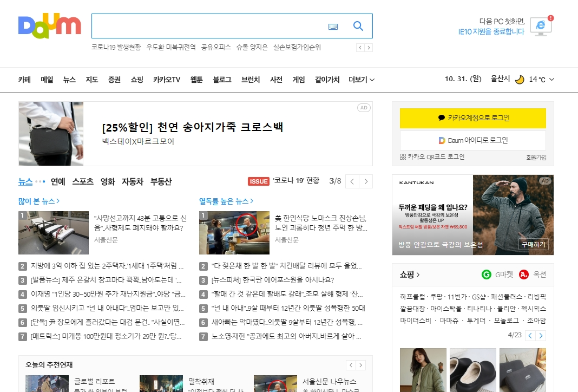The width and height of the screenshot is (578, 392).
Task: Click the 옥션 logo icon
Action: pos(524,275)
